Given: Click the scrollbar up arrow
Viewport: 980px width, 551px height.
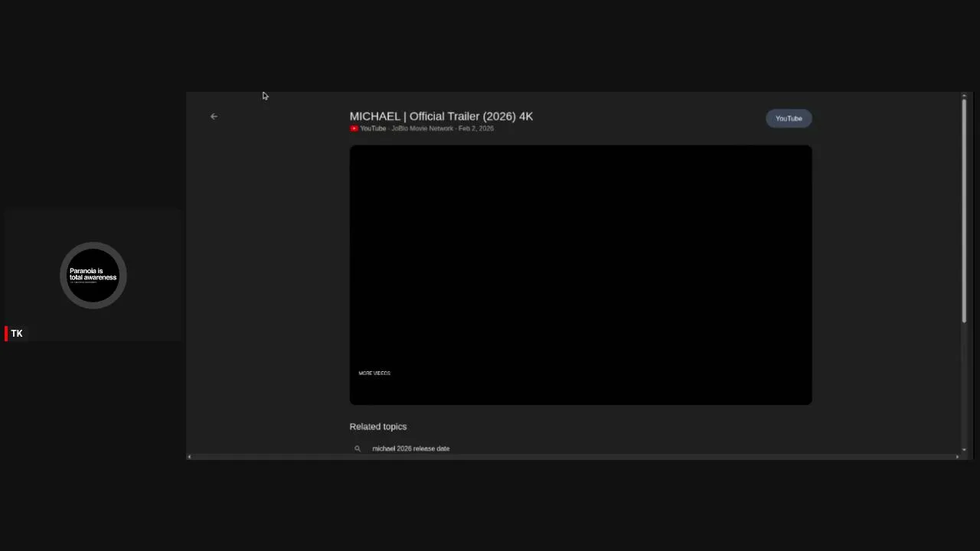Looking at the screenshot, I should pyautogui.click(x=964, y=96).
